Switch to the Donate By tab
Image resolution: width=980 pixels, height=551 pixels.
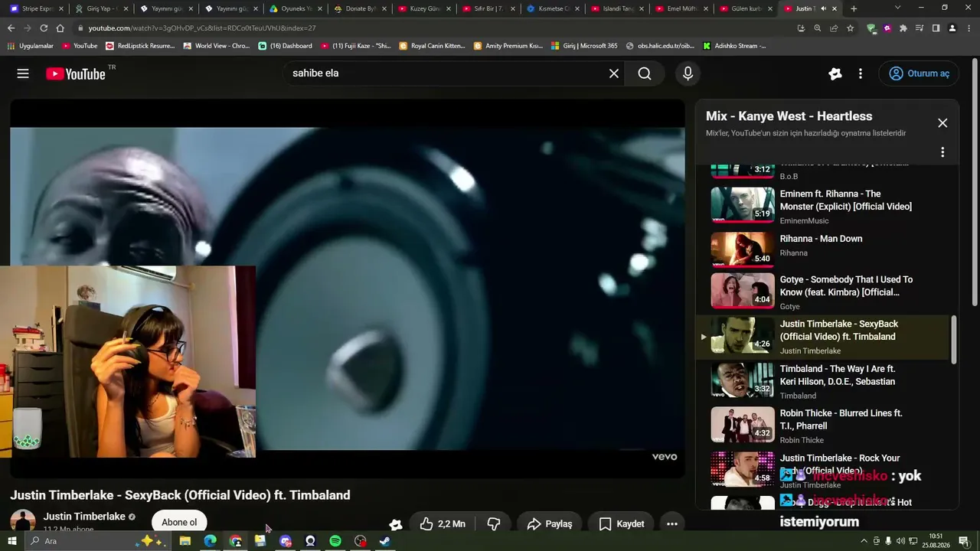pos(359,8)
